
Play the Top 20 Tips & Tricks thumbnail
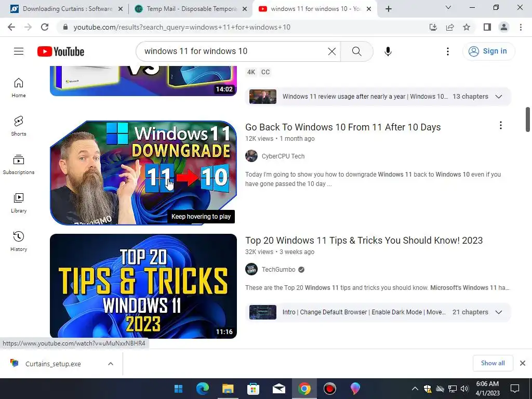click(x=143, y=286)
